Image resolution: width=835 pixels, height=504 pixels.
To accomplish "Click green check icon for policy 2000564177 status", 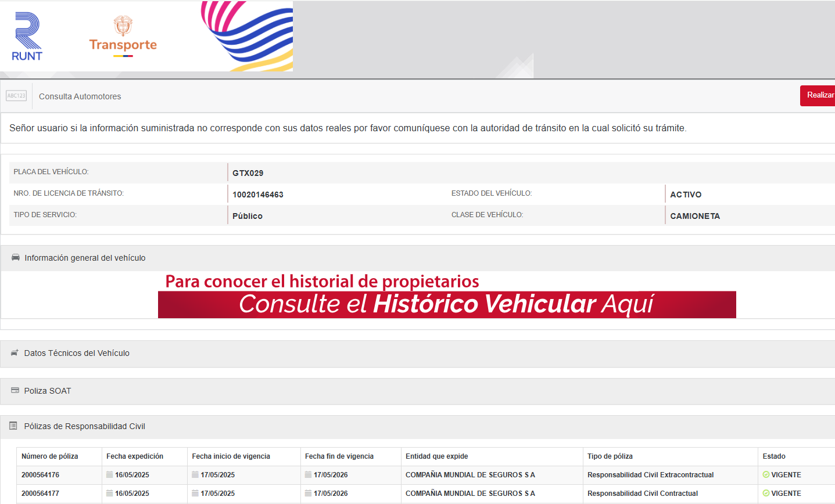I will [x=766, y=493].
